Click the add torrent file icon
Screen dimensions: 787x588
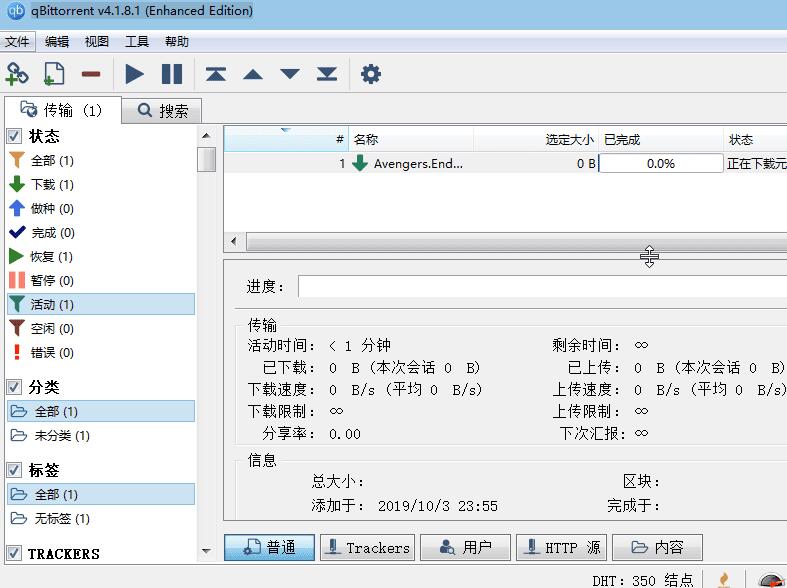[x=54, y=74]
